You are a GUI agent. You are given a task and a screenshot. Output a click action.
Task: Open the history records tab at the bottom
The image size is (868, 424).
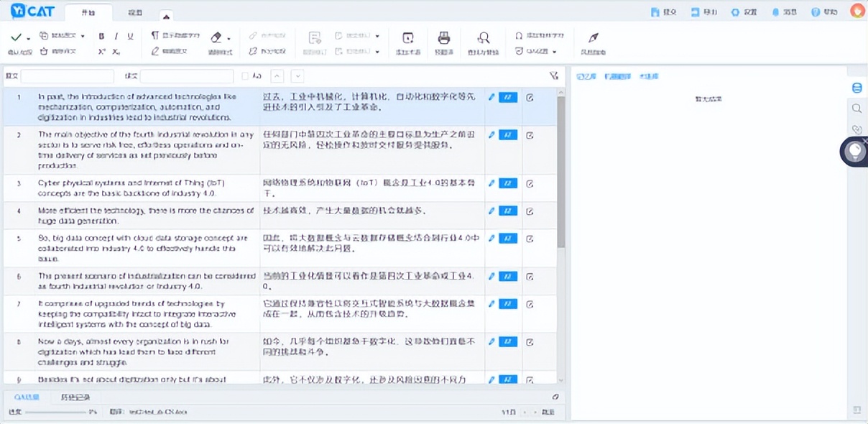tap(75, 396)
